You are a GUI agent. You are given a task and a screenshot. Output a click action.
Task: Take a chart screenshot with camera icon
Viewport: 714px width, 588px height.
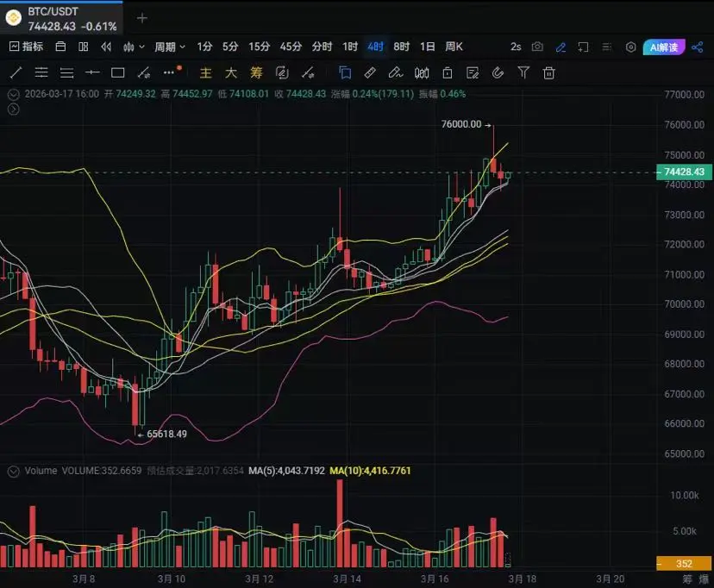(x=537, y=47)
